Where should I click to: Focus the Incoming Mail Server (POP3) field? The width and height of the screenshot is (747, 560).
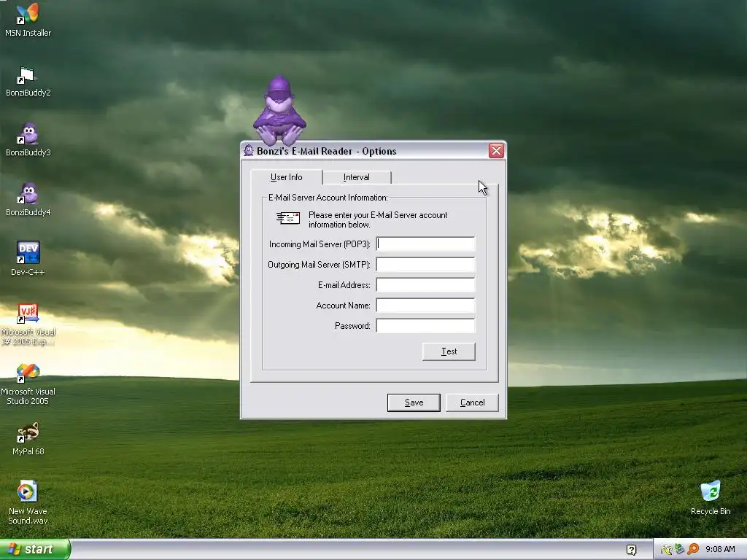[x=425, y=244]
